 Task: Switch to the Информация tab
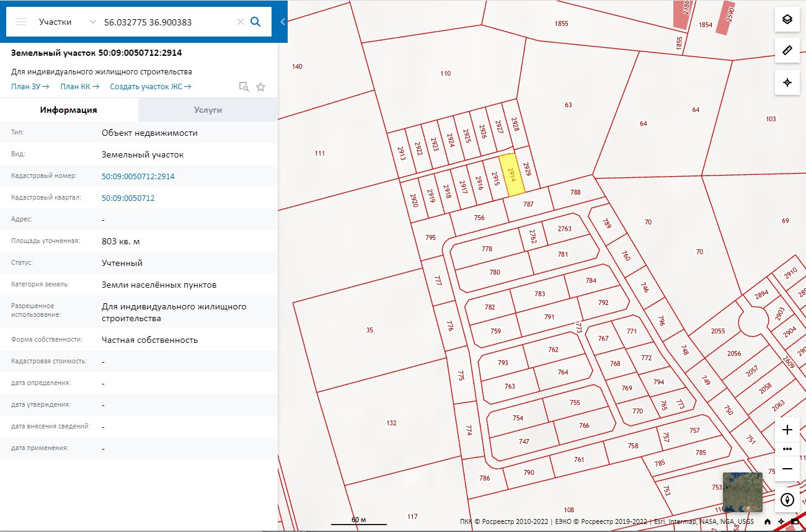pos(69,110)
